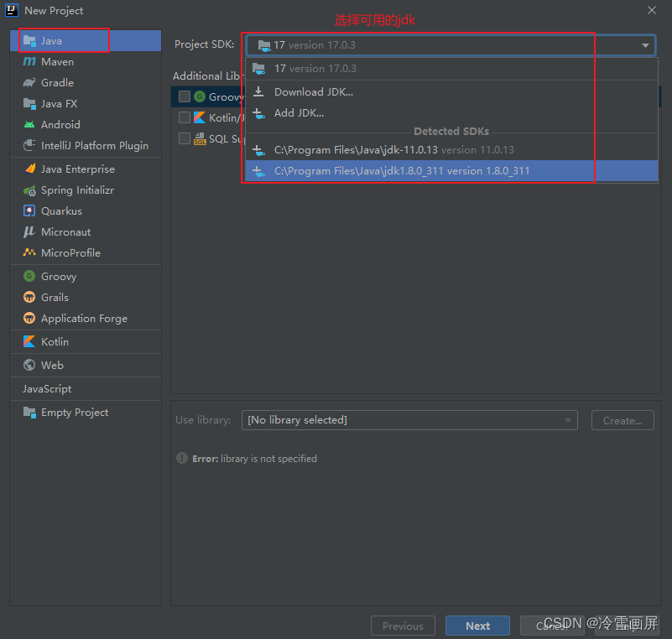The image size is (672, 639).
Task: Enable the Groovy library checkbox
Action: 185,96
